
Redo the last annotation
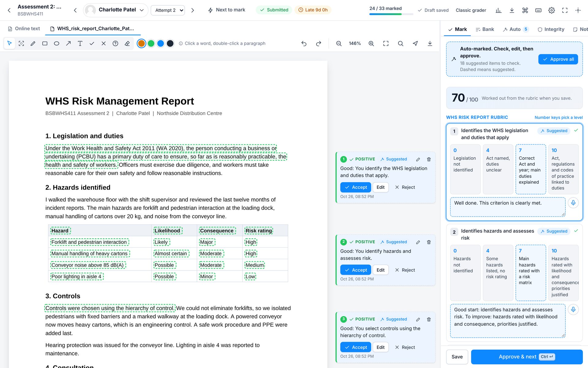click(x=318, y=44)
